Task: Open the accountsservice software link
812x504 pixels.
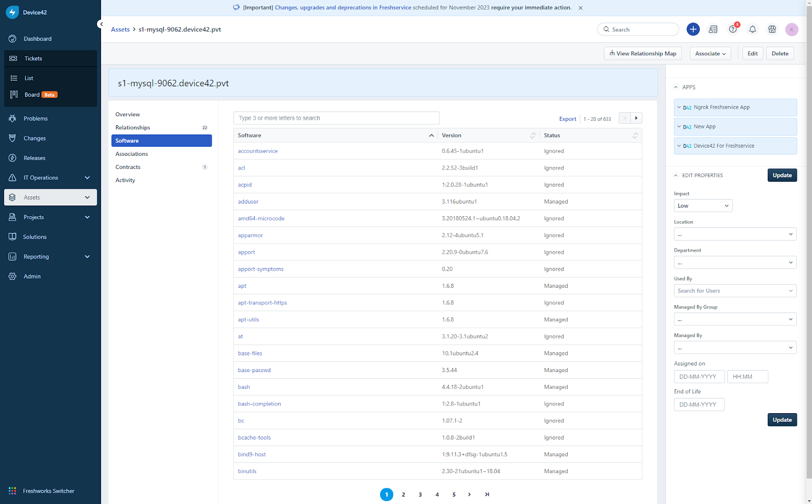Action: (258, 151)
